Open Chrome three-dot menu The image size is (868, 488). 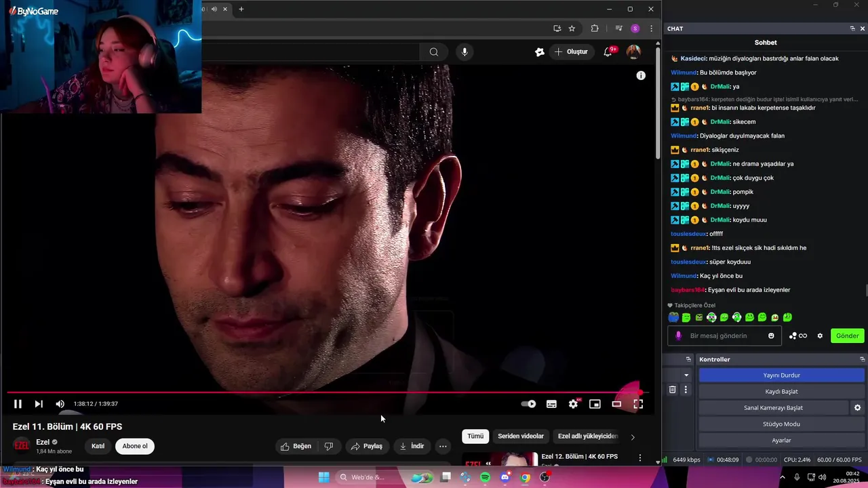pyautogui.click(x=651, y=28)
